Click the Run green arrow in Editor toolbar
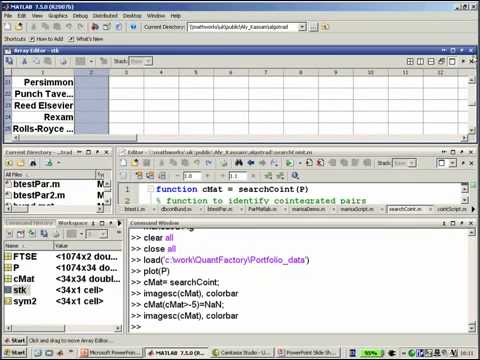 [289, 163]
